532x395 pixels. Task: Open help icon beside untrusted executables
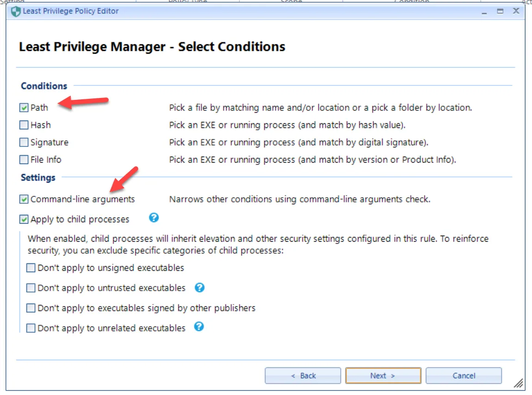(x=199, y=287)
